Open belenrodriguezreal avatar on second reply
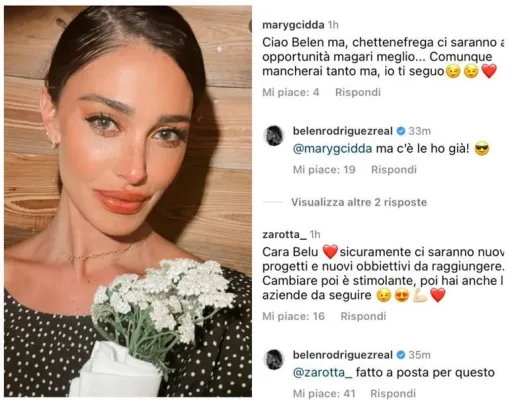This screenshot has width=508, height=400. tap(274, 360)
